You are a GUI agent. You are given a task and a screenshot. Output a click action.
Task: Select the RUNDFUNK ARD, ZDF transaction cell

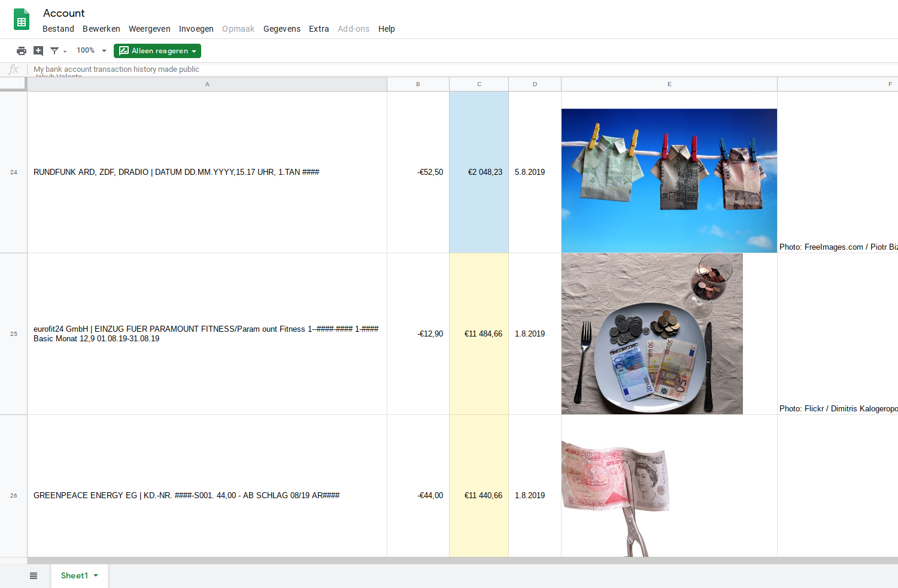[x=207, y=172]
